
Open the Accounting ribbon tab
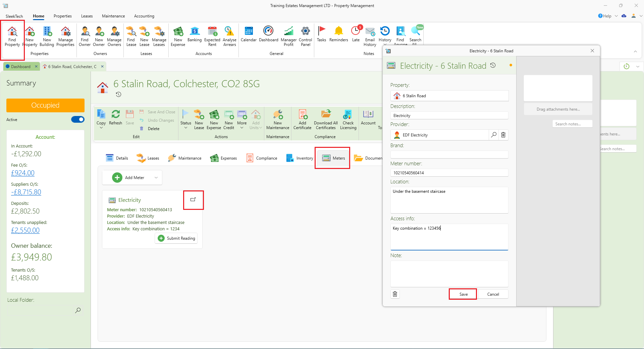coord(144,16)
